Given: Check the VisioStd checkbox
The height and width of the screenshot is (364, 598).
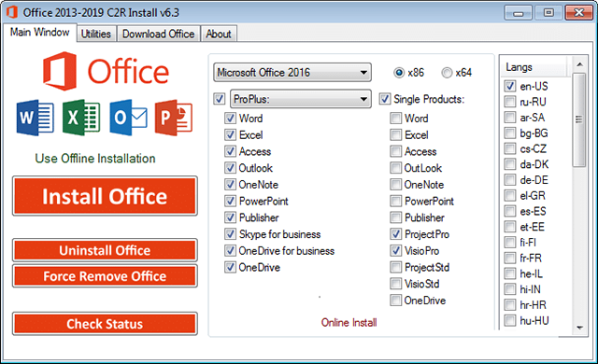Looking at the screenshot, I should [x=396, y=284].
